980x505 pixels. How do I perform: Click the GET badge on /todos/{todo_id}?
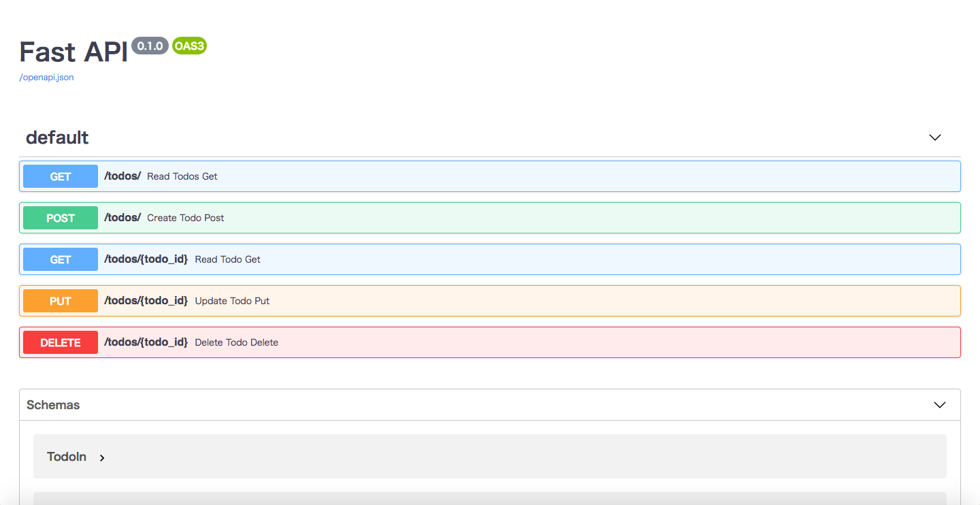coord(60,259)
